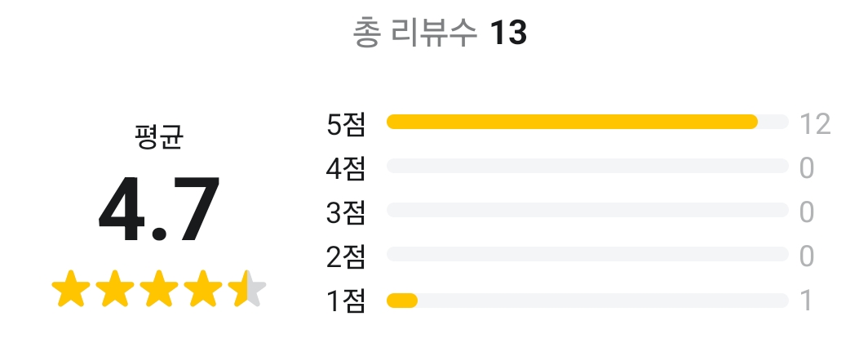Select the 5점 rating label
Image resolution: width=868 pixels, height=361 pixels.
(346, 124)
